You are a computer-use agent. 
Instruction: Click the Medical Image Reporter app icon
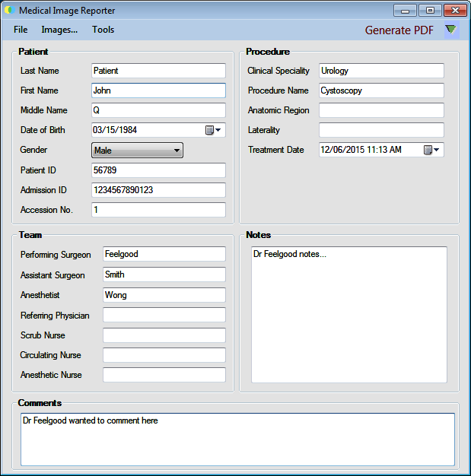point(9,10)
